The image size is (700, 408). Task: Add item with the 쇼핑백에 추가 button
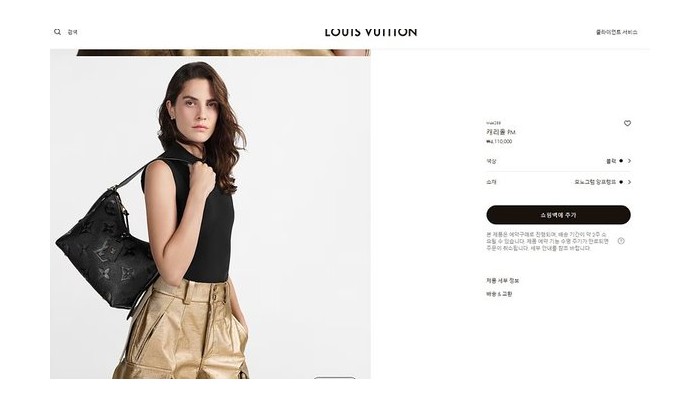pyautogui.click(x=558, y=215)
